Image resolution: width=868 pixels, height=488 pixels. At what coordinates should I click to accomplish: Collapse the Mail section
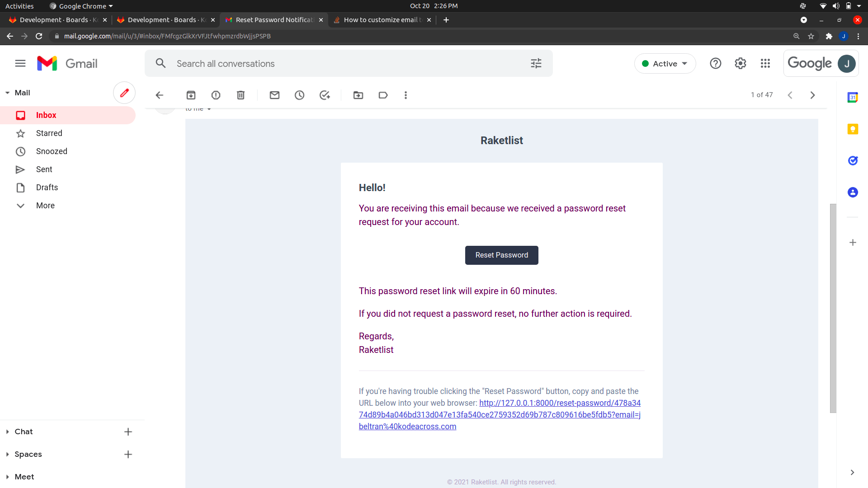point(7,93)
